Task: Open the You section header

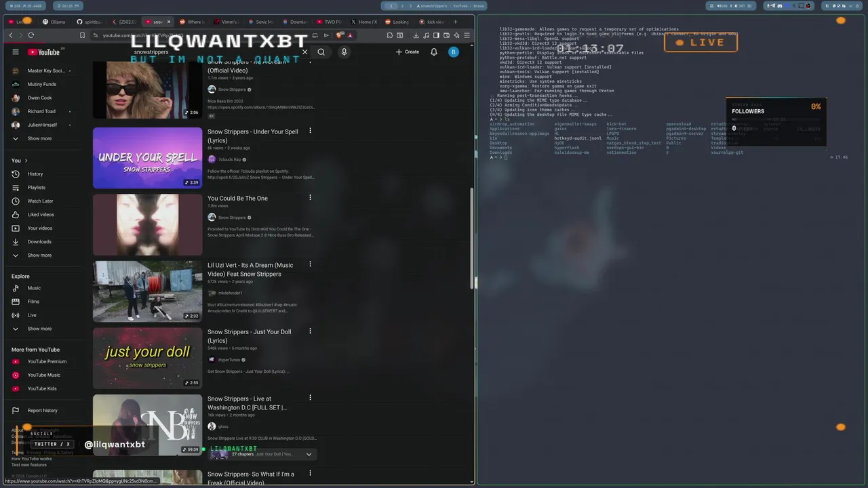Action: [x=19, y=161]
